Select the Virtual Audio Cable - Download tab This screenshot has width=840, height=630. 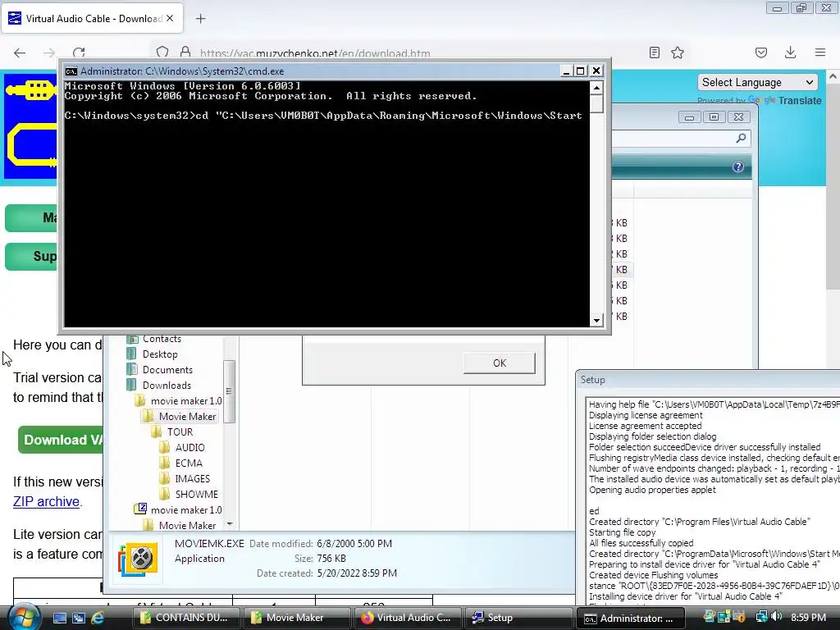(92, 18)
